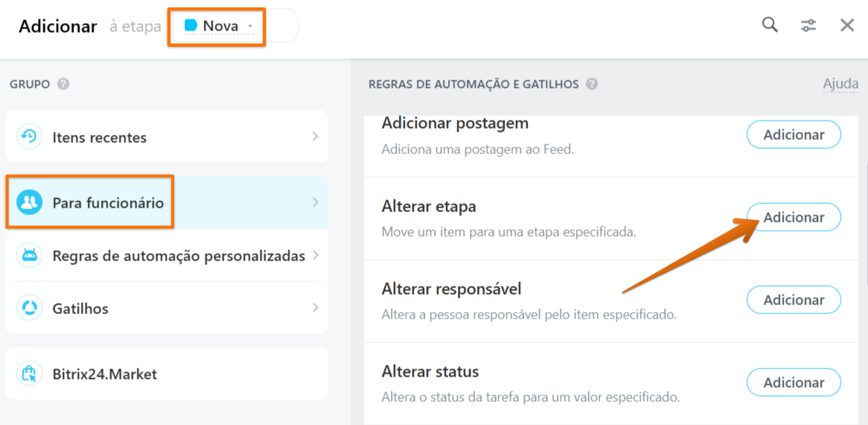Close the Adicionar panel

pos(847,25)
